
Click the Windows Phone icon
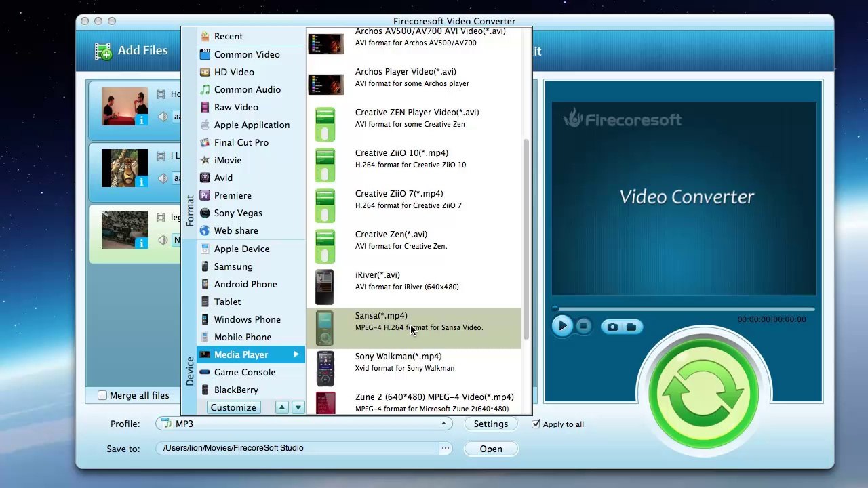(x=205, y=319)
